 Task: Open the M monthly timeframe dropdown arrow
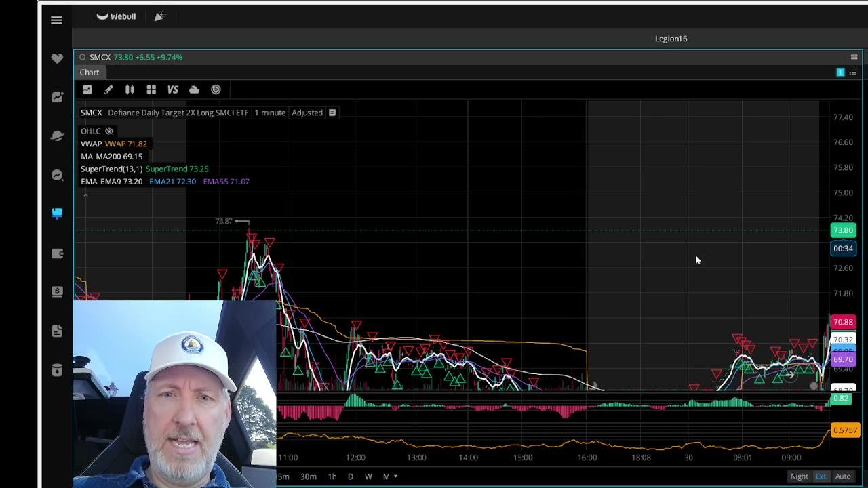click(395, 476)
